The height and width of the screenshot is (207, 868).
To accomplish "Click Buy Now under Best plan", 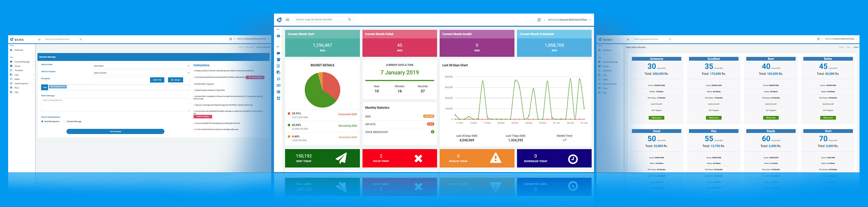I will pos(771,118).
